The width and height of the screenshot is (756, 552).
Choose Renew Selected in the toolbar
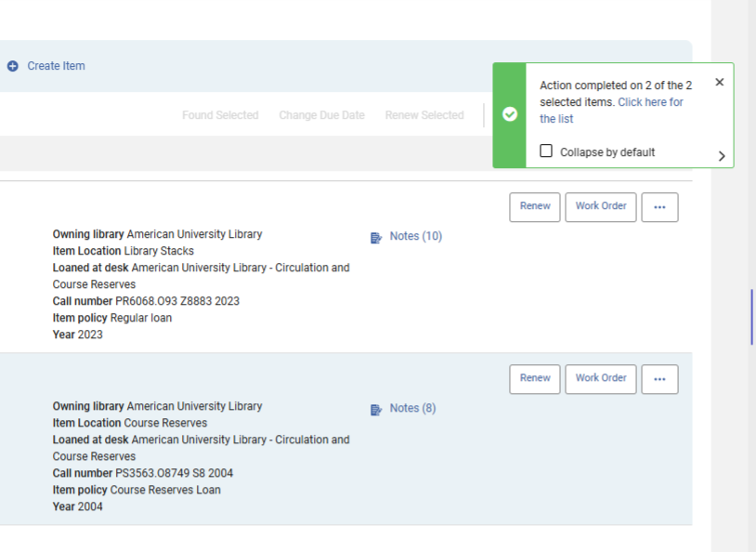[x=424, y=115]
